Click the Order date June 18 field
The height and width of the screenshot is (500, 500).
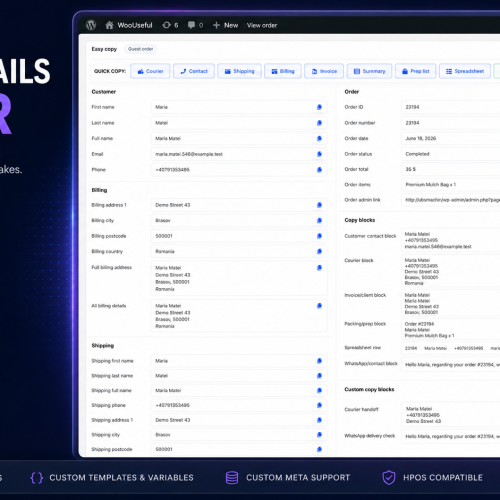tap(451, 138)
